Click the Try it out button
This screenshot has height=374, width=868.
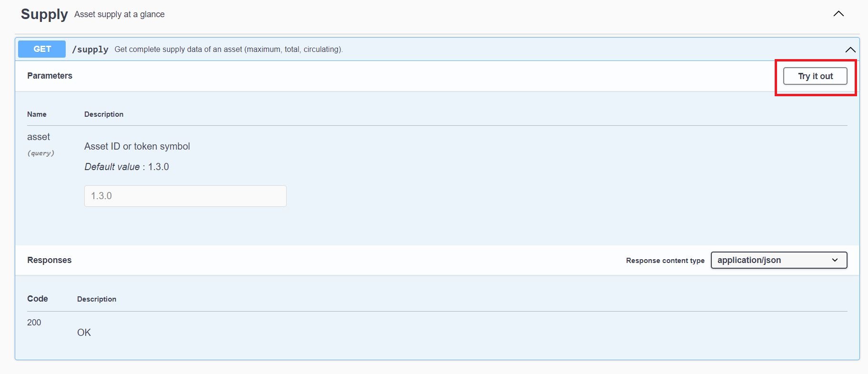815,76
